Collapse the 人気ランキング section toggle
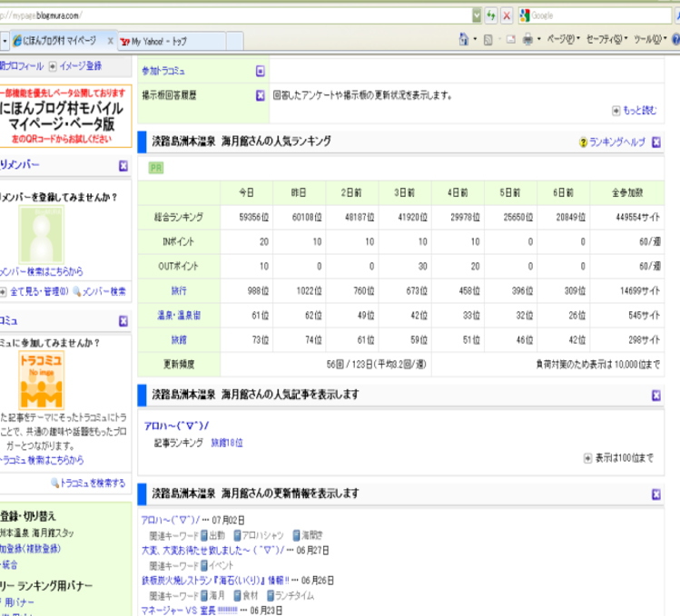 [656, 142]
